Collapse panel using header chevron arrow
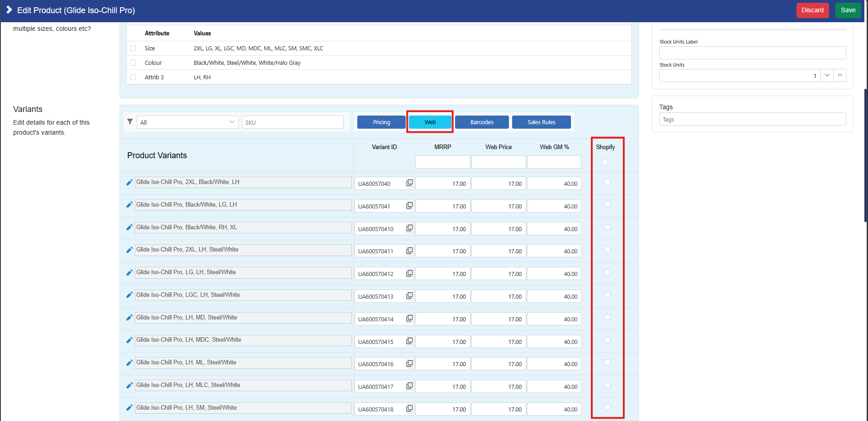Image resolution: width=868 pixels, height=421 pixels. point(9,10)
